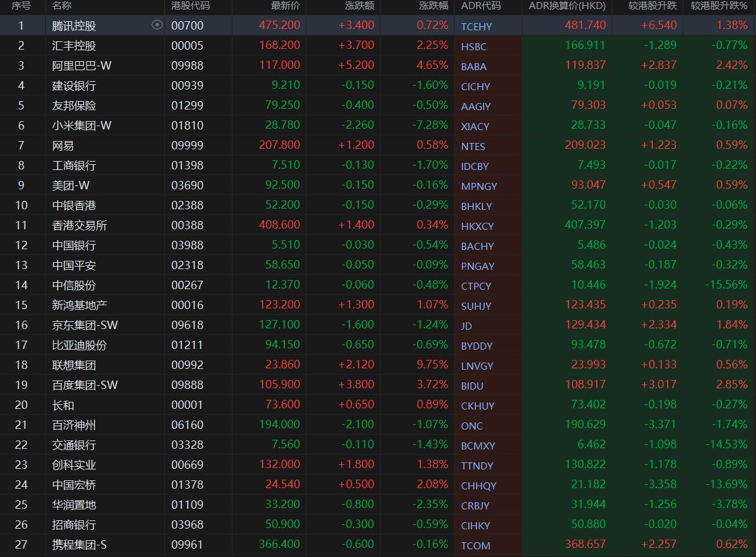Screen dimensions: 756x557
Task: Click stock code 01810
Action: 187,126
